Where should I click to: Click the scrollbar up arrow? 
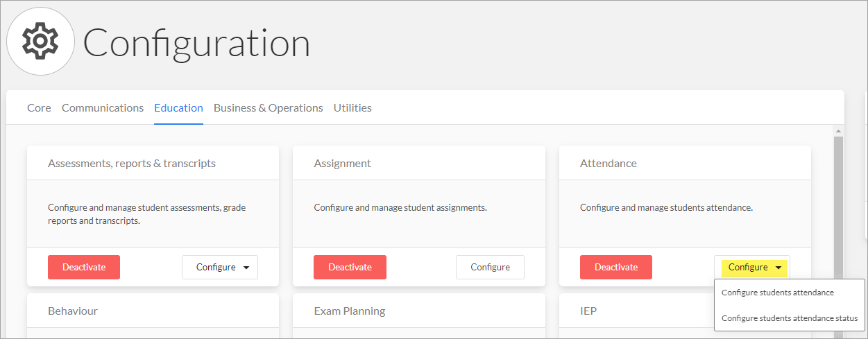[838, 131]
